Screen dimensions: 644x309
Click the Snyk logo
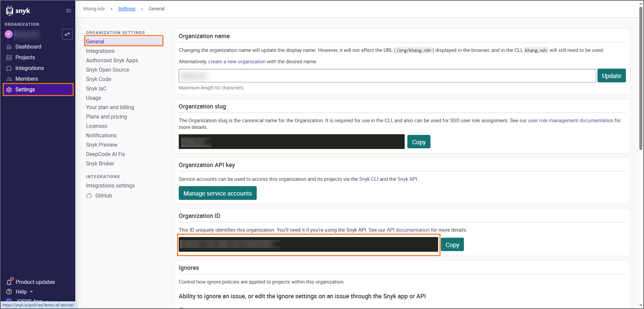point(18,11)
